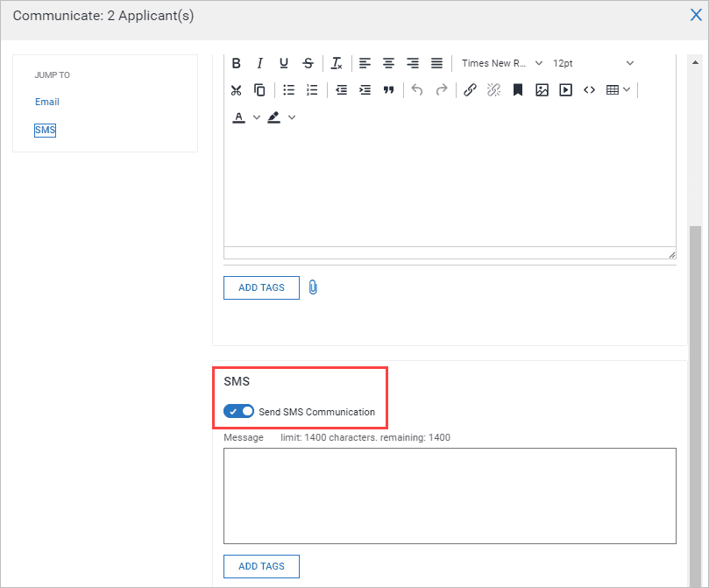
Task: Remove the link
Action: [493, 90]
